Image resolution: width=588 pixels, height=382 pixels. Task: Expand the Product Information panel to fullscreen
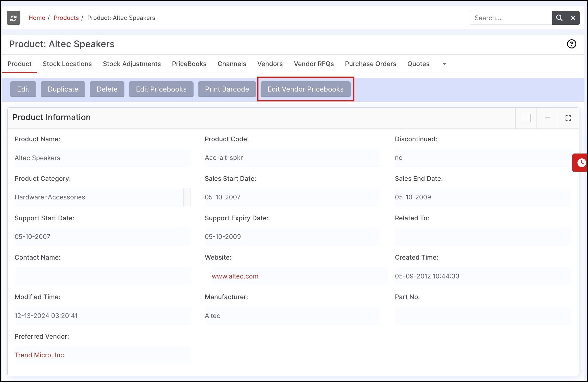coord(568,118)
